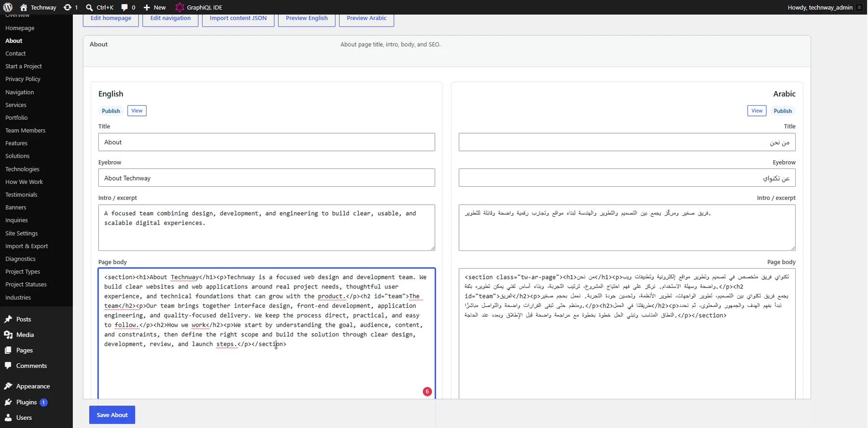Click the plus New icon

(x=147, y=7)
